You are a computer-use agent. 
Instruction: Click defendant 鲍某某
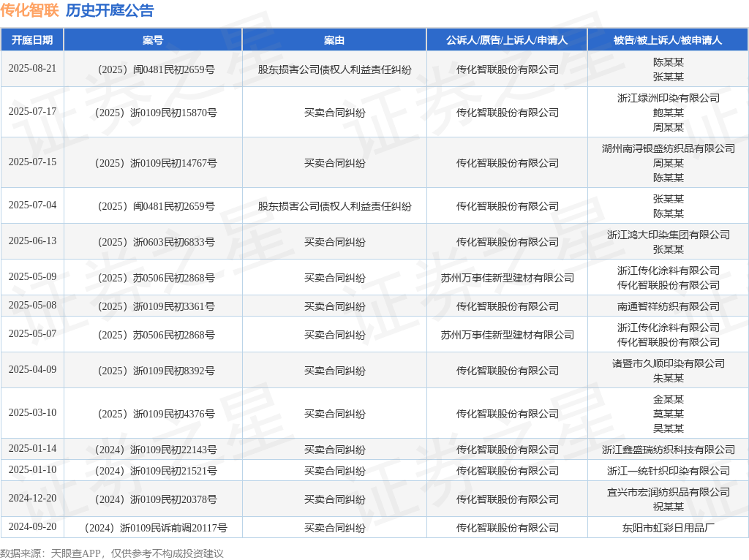point(669,113)
